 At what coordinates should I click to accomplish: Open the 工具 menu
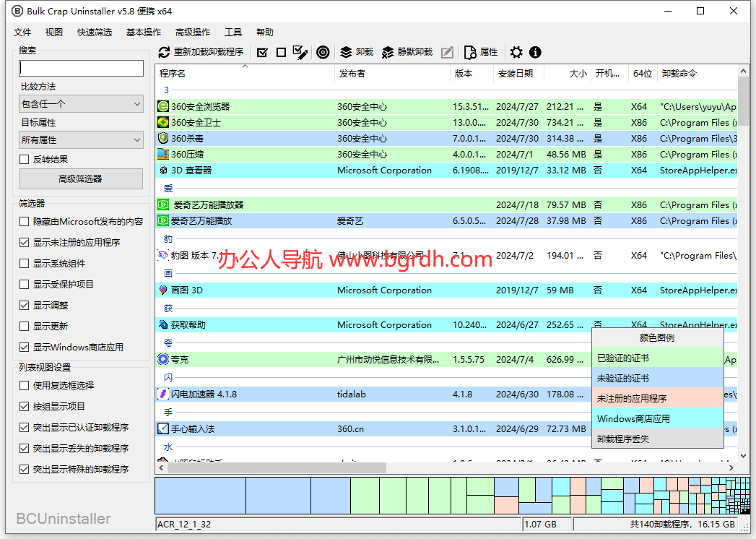(233, 32)
